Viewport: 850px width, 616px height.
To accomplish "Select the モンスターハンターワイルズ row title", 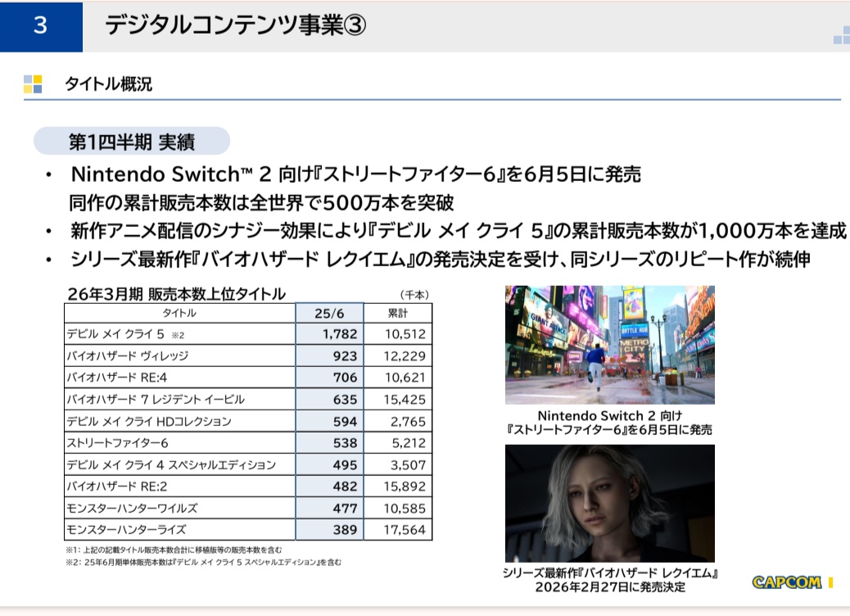I will 131,508.
